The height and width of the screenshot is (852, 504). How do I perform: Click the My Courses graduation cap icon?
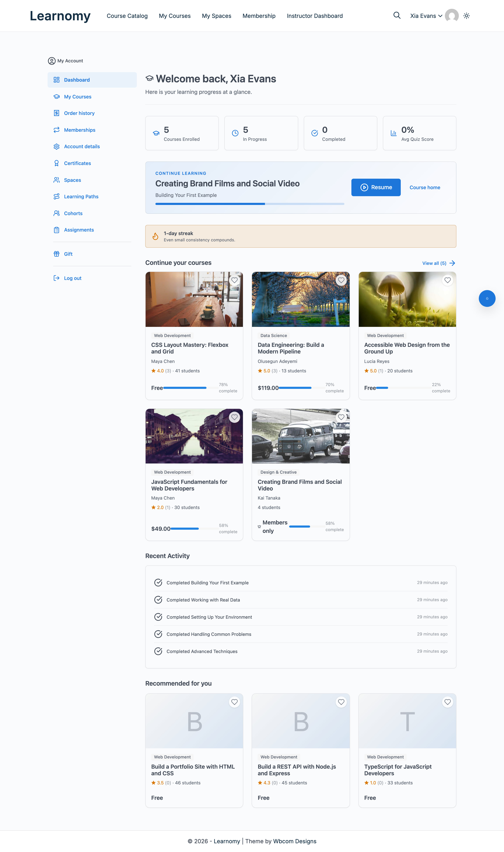[56, 97]
